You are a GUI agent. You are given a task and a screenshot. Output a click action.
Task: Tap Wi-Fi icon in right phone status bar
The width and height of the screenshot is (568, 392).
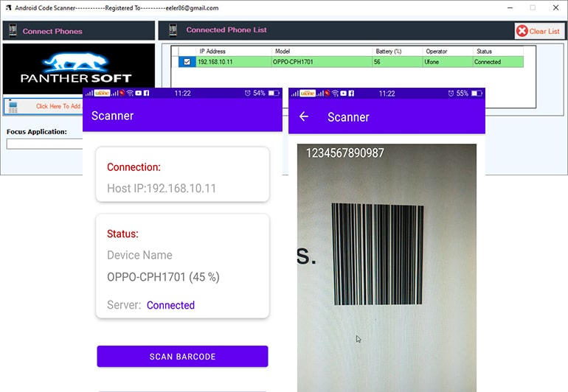tap(335, 94)
